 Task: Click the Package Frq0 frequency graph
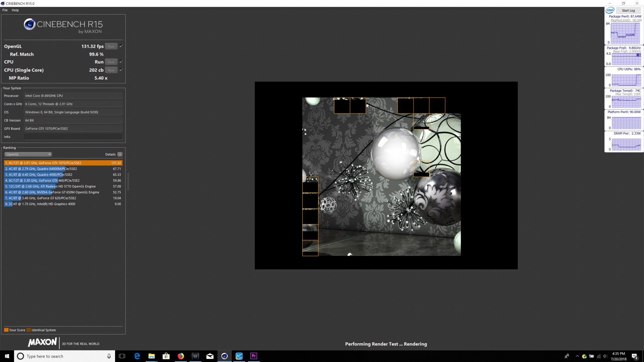click(626, 59)
